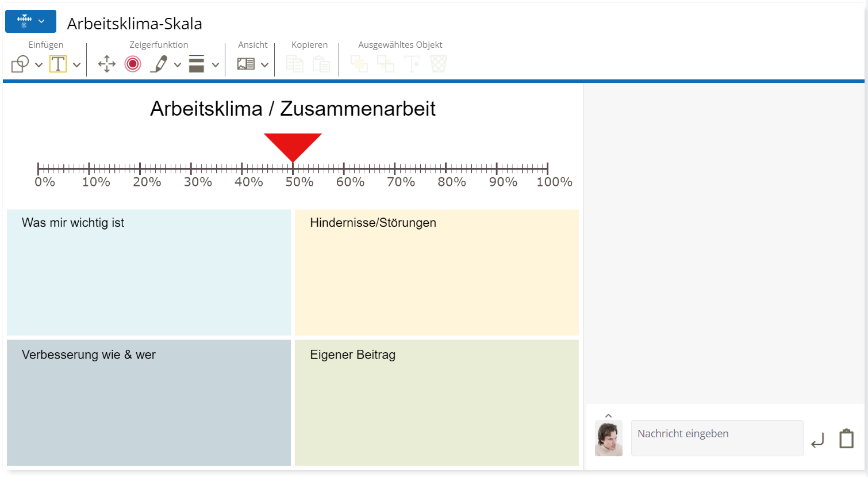868x477 pixels.
Task: Click into the Nachricht eingeben field
Action: (x=716, y=438)
